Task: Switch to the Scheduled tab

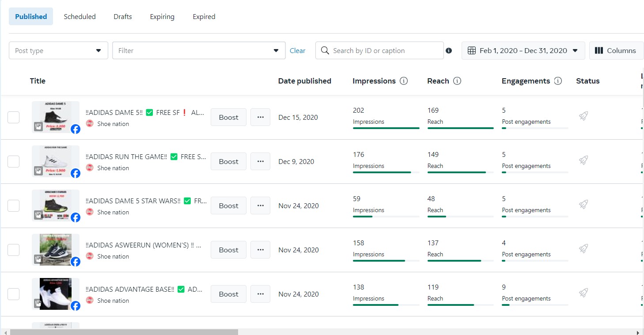Action: click(x=80, y=16)
